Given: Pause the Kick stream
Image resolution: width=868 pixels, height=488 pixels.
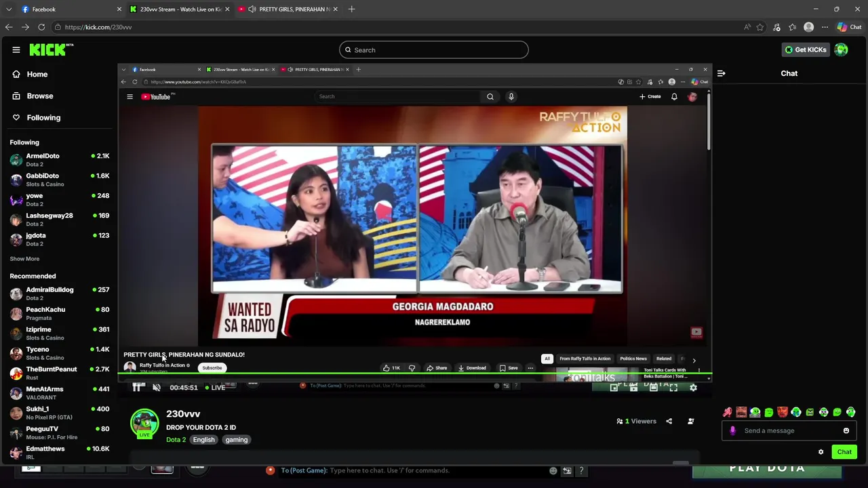Looking at the screenshot, I should click(x=137, y=387).
